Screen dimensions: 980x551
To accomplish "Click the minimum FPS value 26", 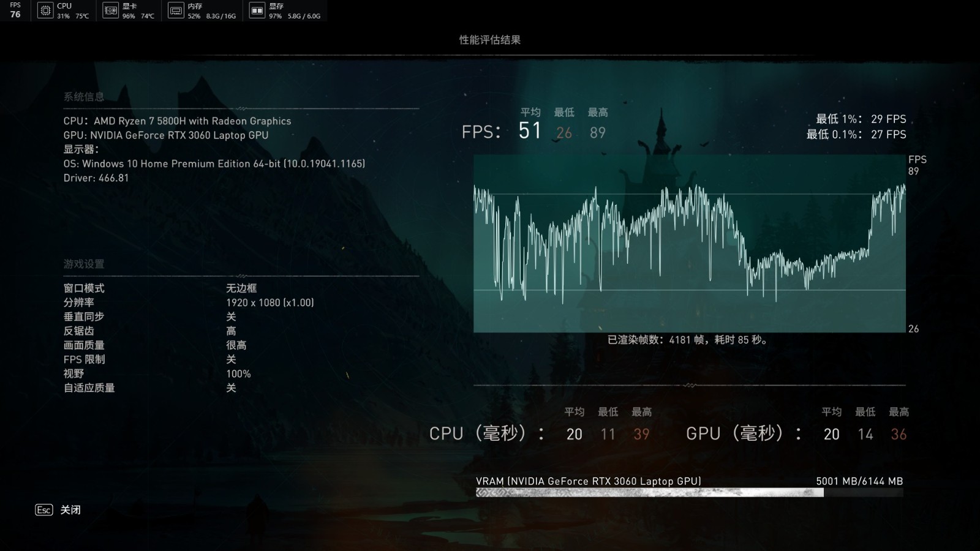I will [x=564, y=133].
